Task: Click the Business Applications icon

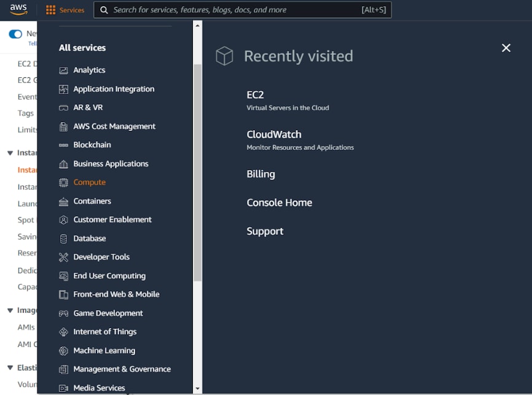Action: pos(63,164)
